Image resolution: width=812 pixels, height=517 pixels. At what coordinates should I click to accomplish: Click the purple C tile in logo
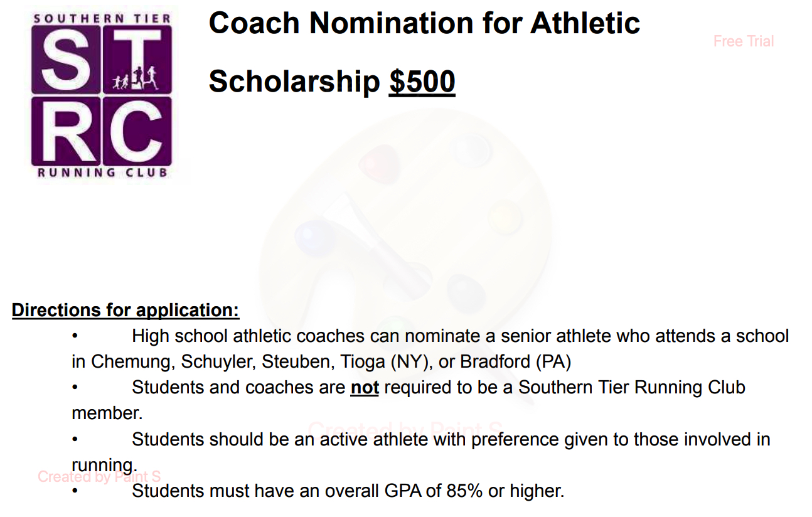(137, 131)
